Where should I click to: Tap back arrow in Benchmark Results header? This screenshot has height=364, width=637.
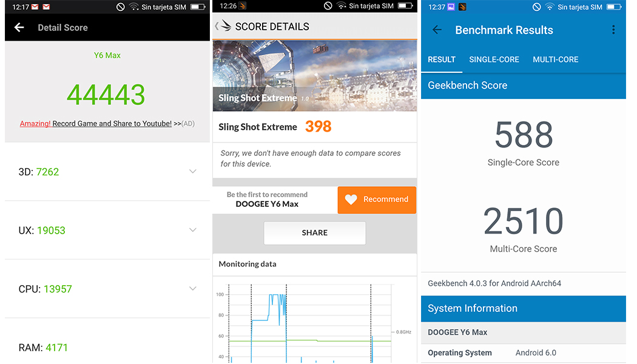coord(437,30)
